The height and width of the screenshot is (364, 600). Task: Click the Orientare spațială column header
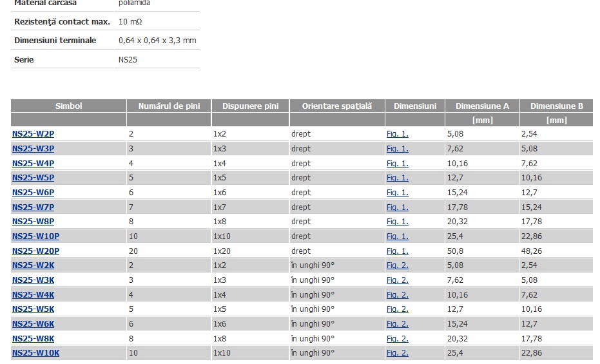click(x=336, y=106)
